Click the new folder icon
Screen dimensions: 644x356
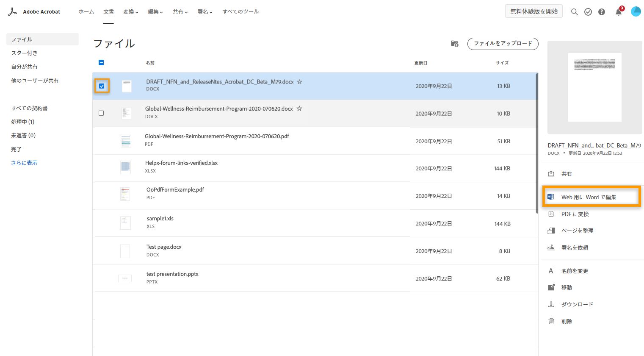[455, 44]
